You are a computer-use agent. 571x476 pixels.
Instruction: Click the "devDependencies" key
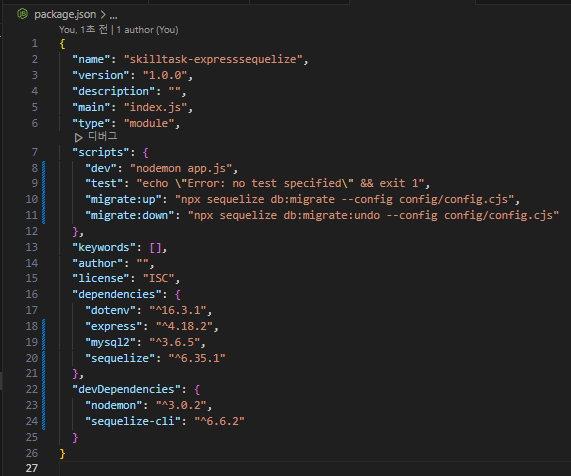pos(126,389)
